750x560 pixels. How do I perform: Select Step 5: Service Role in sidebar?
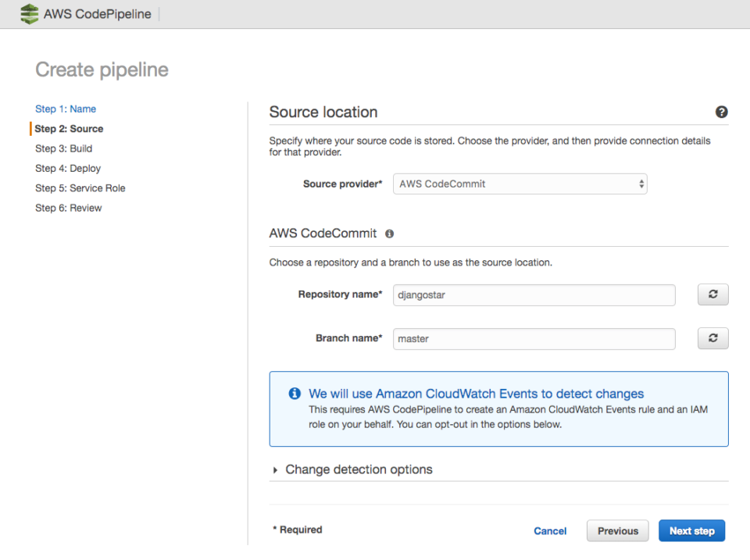tap(80, 188)
